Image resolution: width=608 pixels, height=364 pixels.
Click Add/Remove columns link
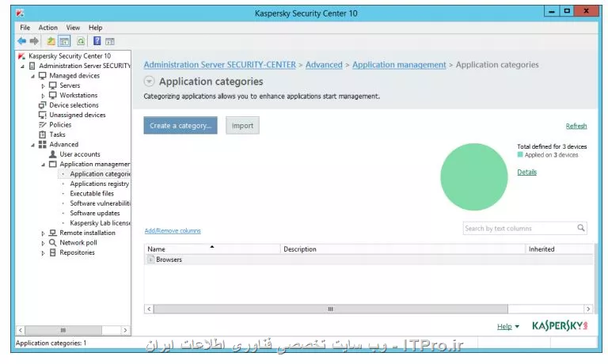[x=173, y=230]
